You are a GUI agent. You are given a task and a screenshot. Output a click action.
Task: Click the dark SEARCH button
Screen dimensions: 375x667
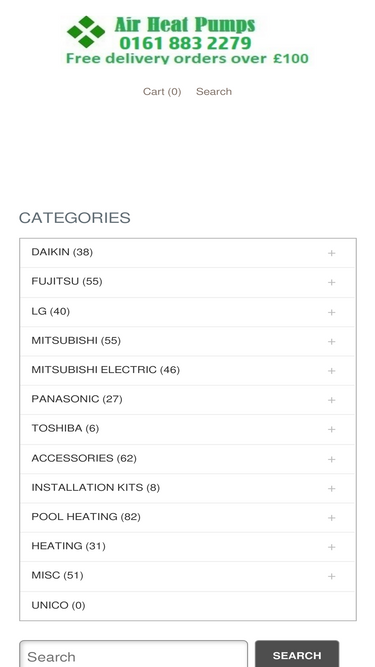pos(297,654)
